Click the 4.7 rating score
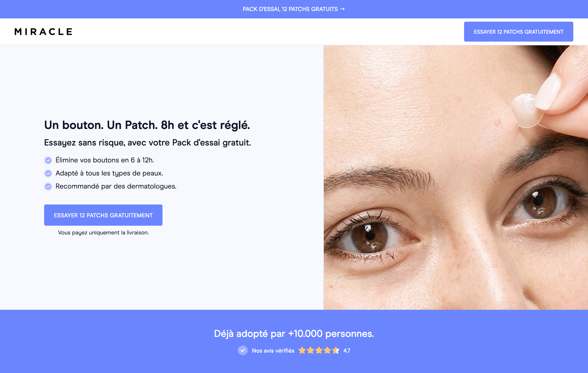This screenshot has height=373, width=588. coord(347,351)
